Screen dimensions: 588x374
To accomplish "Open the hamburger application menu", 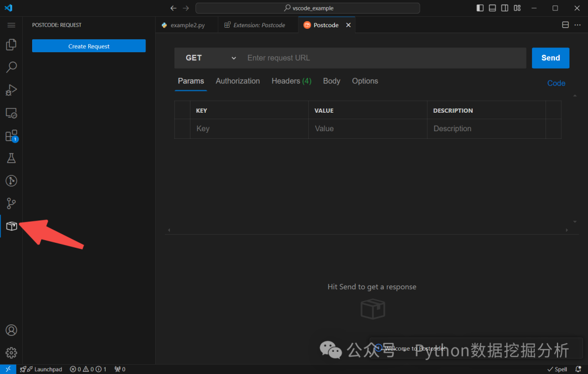I will click(x=11, y=25).
